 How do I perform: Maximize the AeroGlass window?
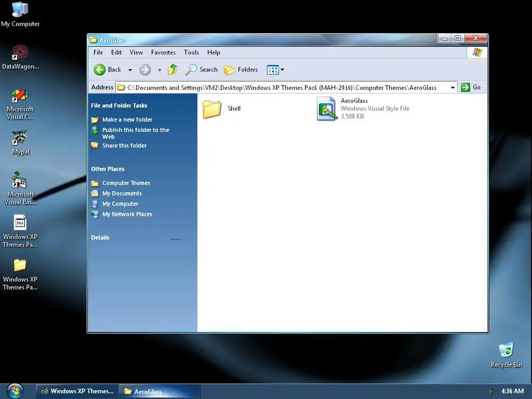click(458, 38)
